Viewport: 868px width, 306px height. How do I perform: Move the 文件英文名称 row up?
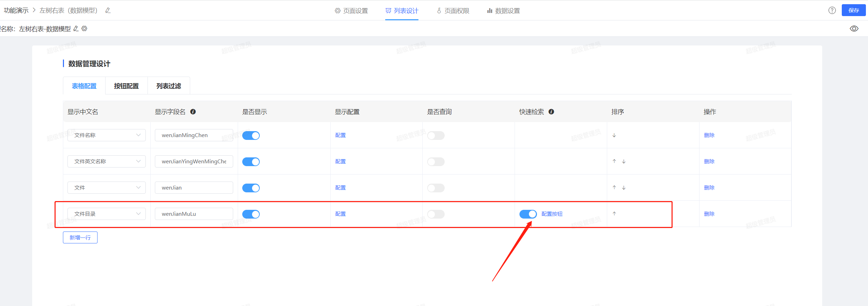pos(614,161)
